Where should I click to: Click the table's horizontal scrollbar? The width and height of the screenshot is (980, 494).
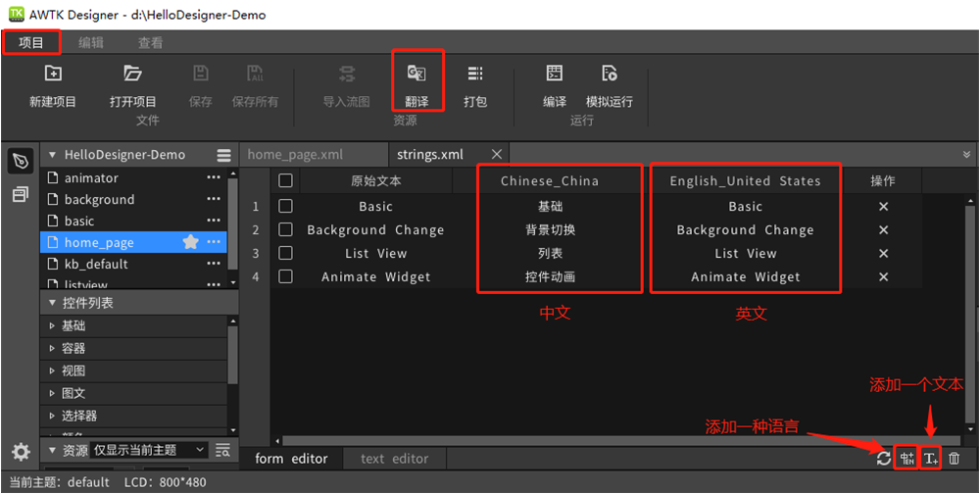pos(622,441)
